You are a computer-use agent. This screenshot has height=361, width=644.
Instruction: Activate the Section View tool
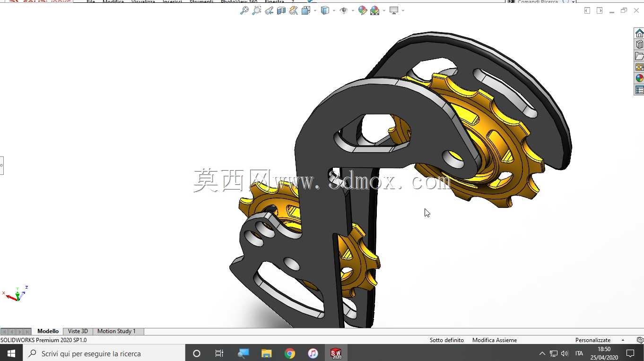281,10
